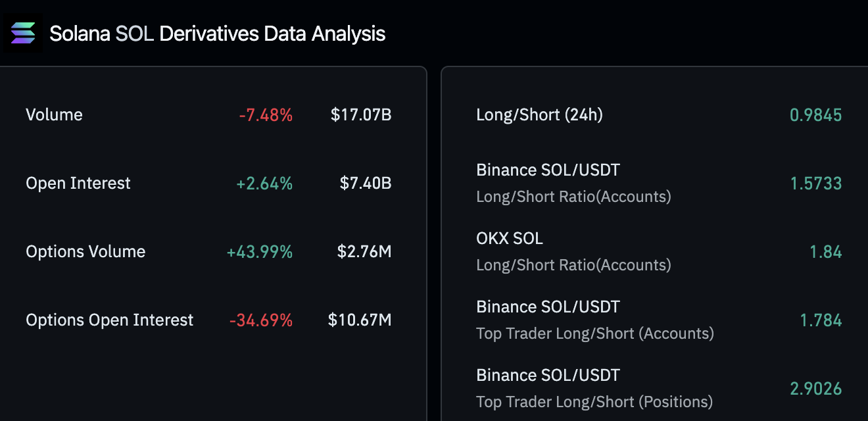Click the +2.64% open interest change

coord(264,184)
